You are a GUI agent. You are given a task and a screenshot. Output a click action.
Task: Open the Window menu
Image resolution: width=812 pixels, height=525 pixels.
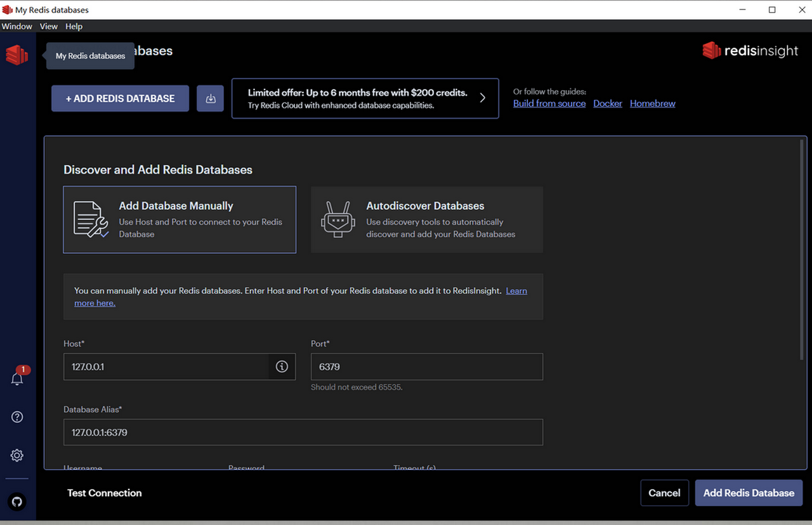17,26
